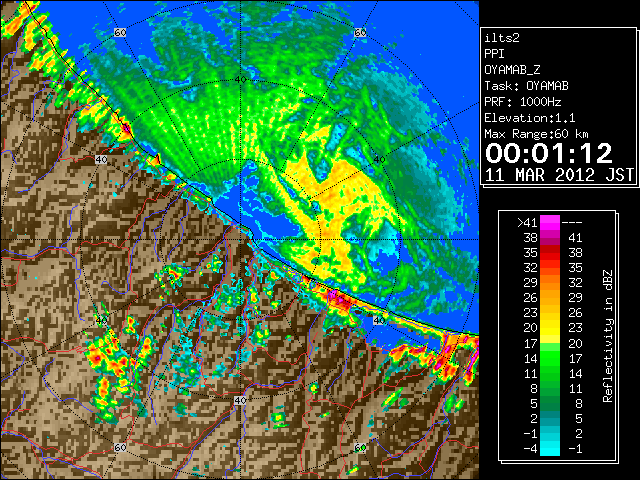Click the 'PPI' scan type label
The height and width of the screenshot is (480, 640).
tap(494, 54)
